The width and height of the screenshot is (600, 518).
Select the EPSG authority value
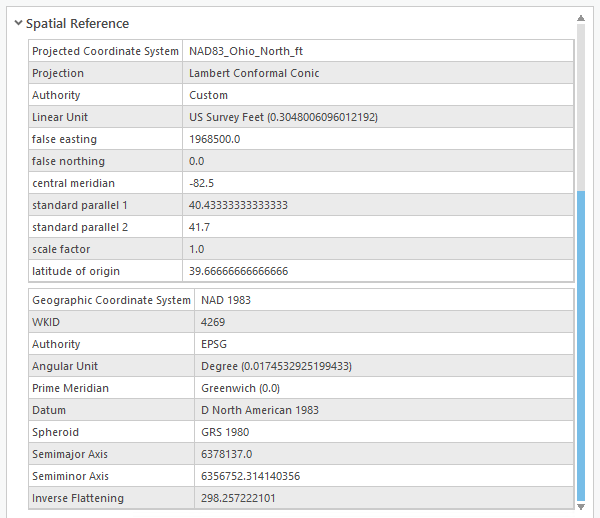pyautogui.click(x=215, y=344)
